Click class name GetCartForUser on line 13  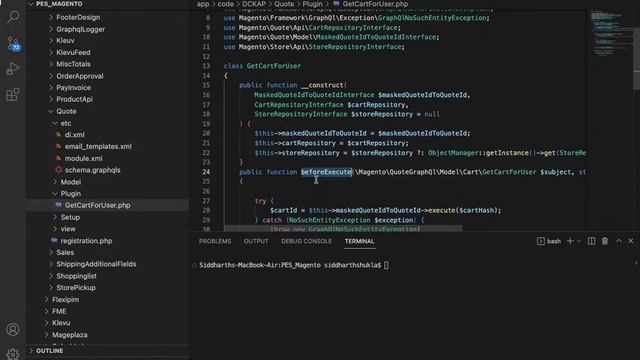click(x=273, y=66)
